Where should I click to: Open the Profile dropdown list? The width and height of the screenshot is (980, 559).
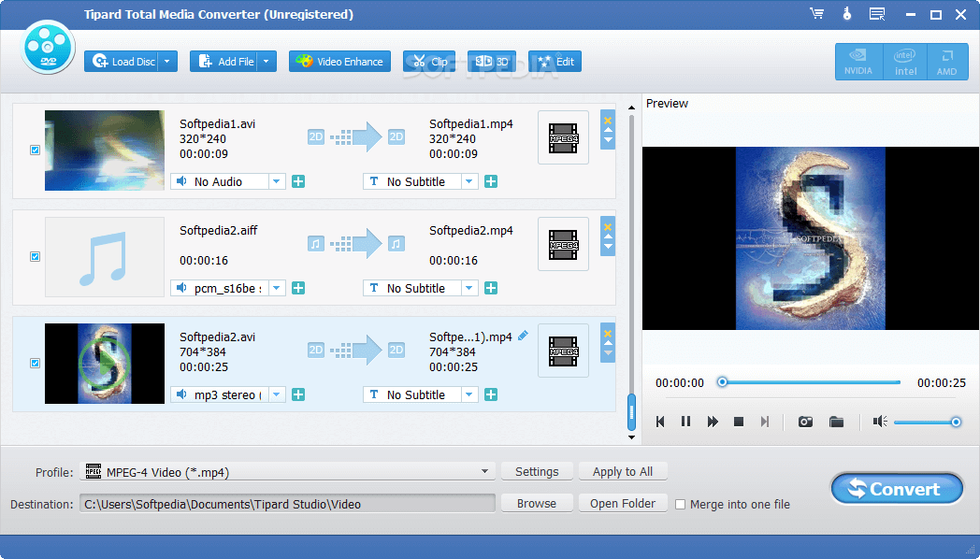[x=484, y=471]
